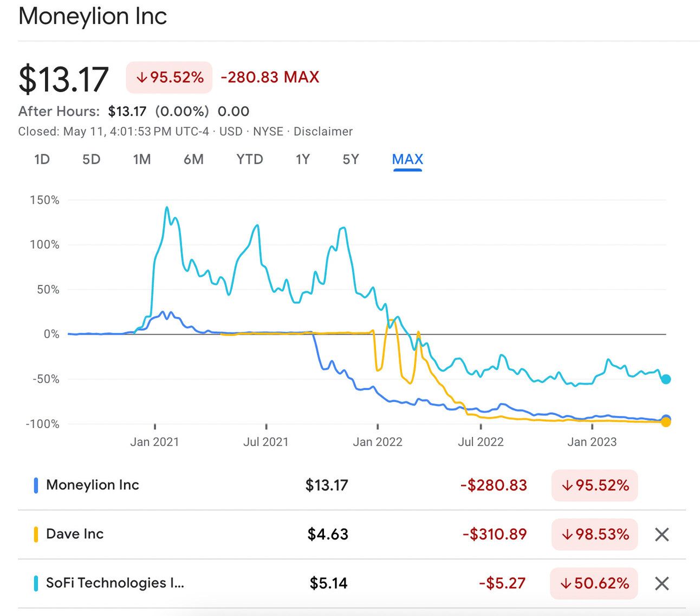This screenshot has height=616, width=700.
Task: Click the teal SoFi color marker
Action: coord(36,583)
